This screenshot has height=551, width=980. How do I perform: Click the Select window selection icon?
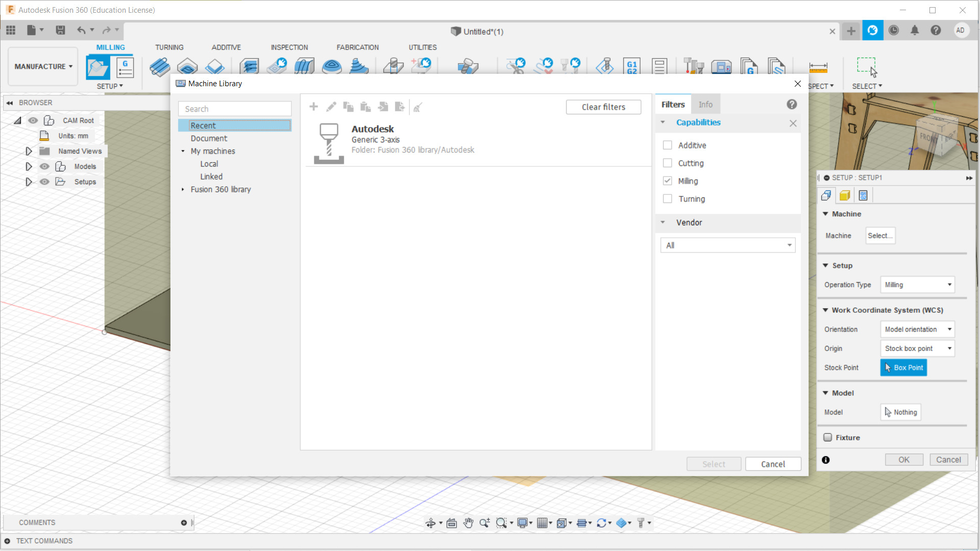[x=867, y=67]
